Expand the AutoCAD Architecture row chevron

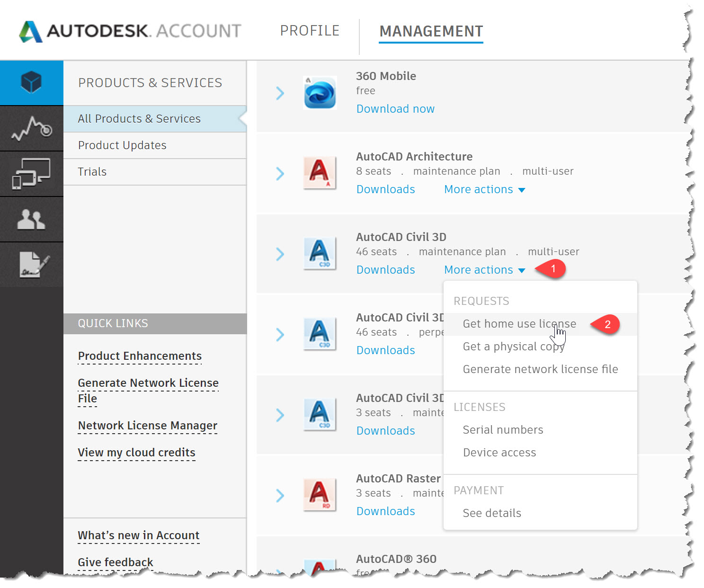[280, 174]
